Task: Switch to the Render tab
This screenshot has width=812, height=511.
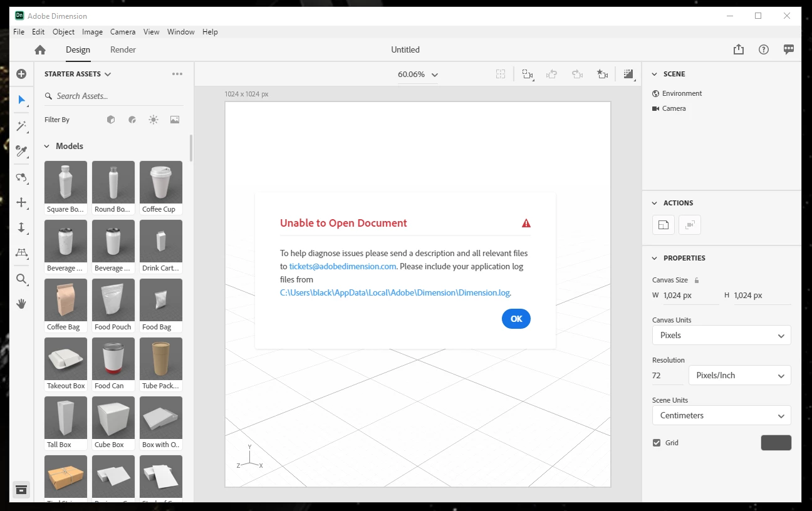Action: [123, 49]
